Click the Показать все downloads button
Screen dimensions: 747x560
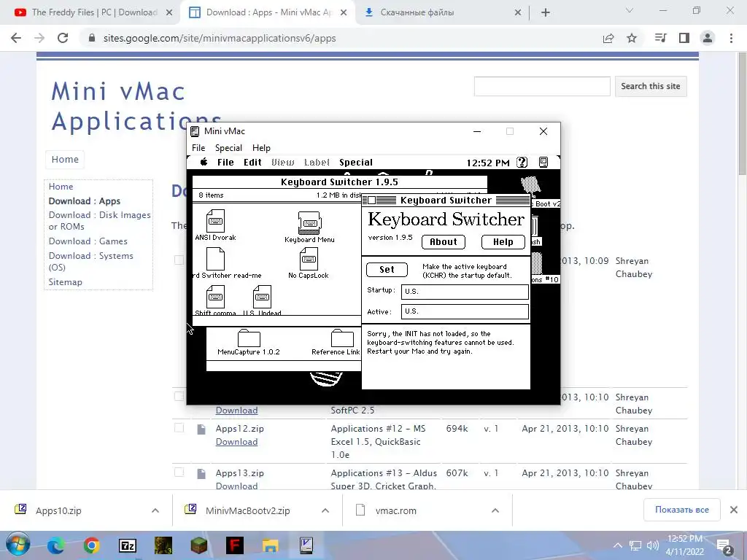[682, 510]
